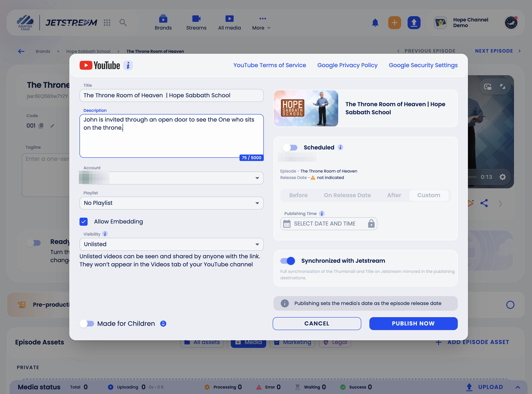Click the Publishing Time info icon
Image resolution: width=532 pixels, height=394 pixels.
point(322,213)
